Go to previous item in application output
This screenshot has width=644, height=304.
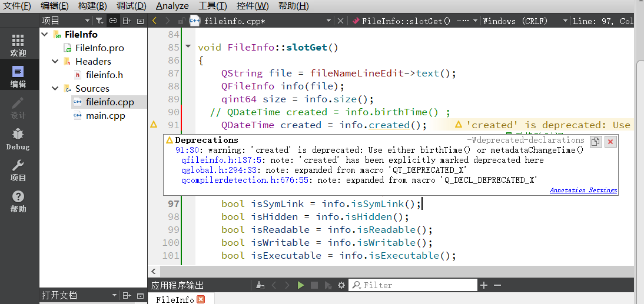274,285
